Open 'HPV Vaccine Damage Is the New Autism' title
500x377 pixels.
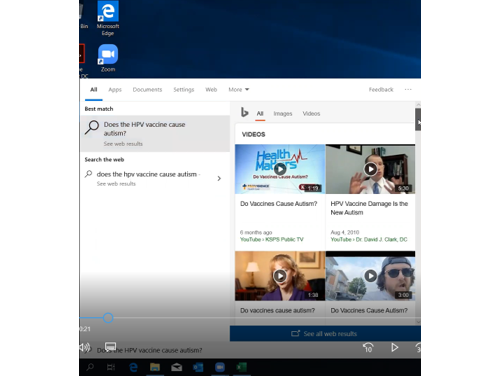[x=369, y=208]
